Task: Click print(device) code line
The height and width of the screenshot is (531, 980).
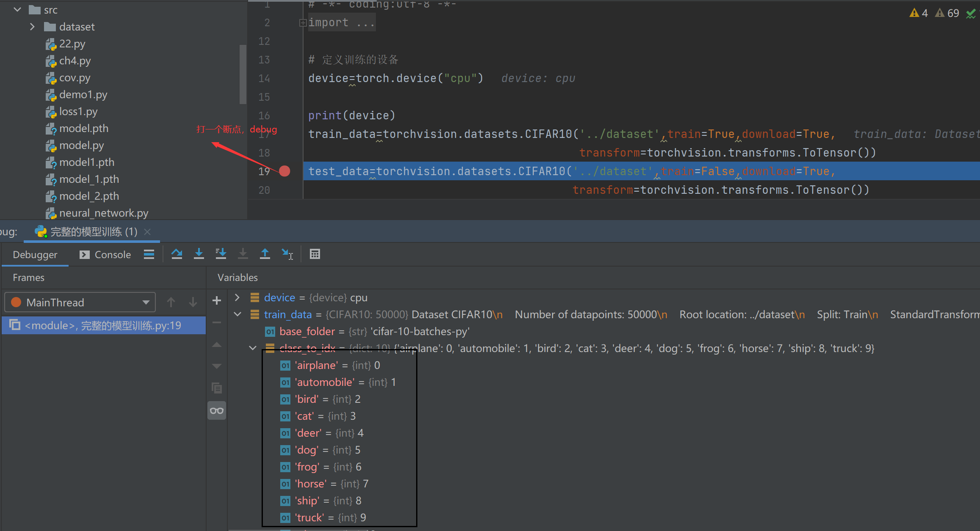Action: (352, 115)
